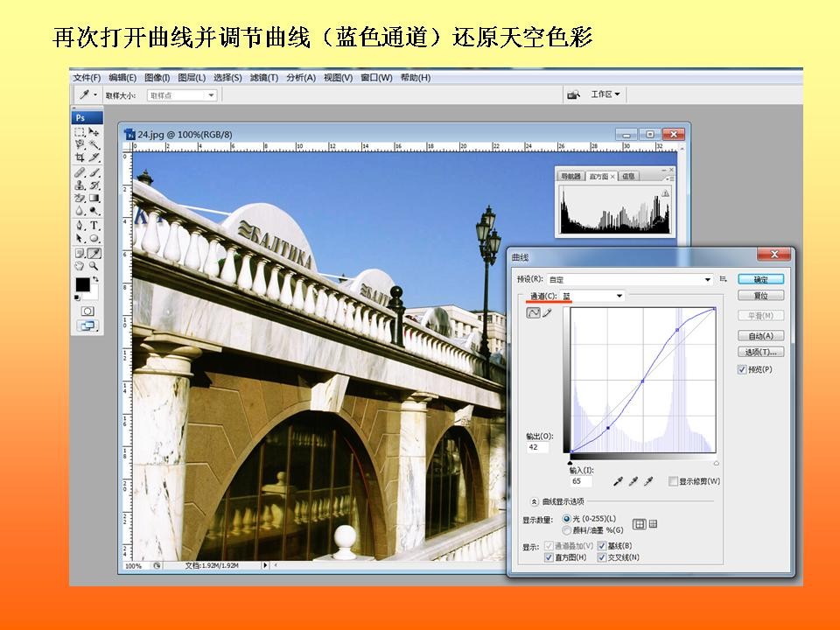Reset to default foreground and background colors

coord(77,297)
